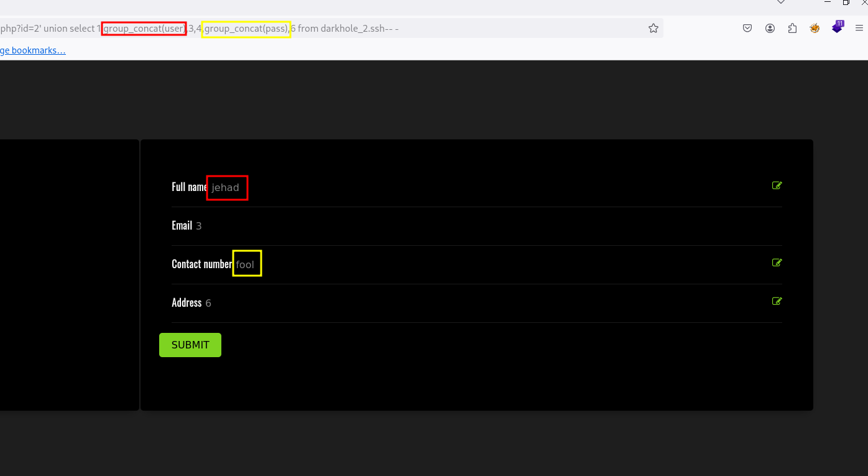Click "darkhole_2.ssh" text in the URL
The width and height of the screenshot is (868, 476).
click(x=351, y=29)
